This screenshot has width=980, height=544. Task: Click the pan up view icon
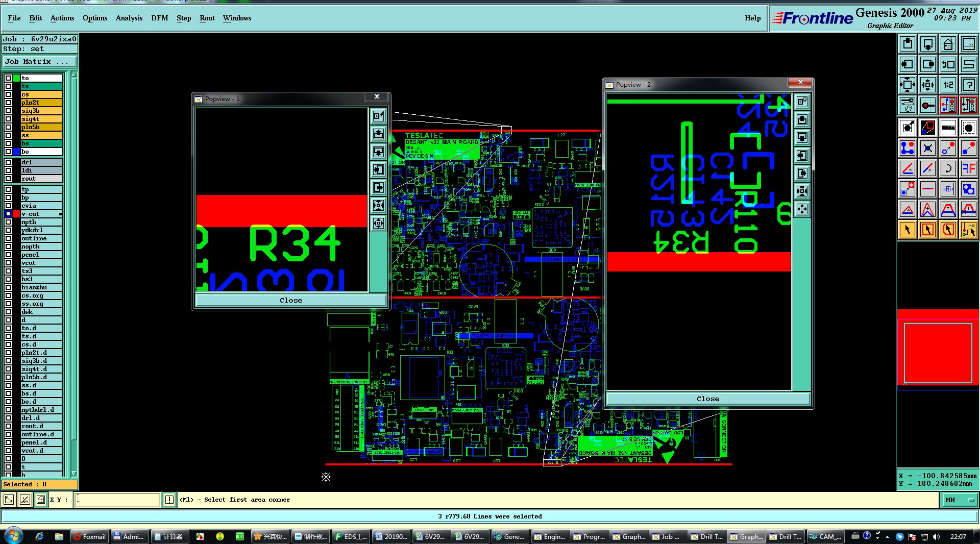[908, 44]
